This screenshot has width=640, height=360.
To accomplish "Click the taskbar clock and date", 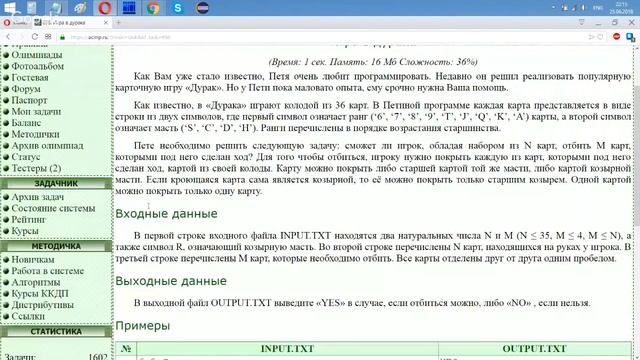I will [621, 8].
